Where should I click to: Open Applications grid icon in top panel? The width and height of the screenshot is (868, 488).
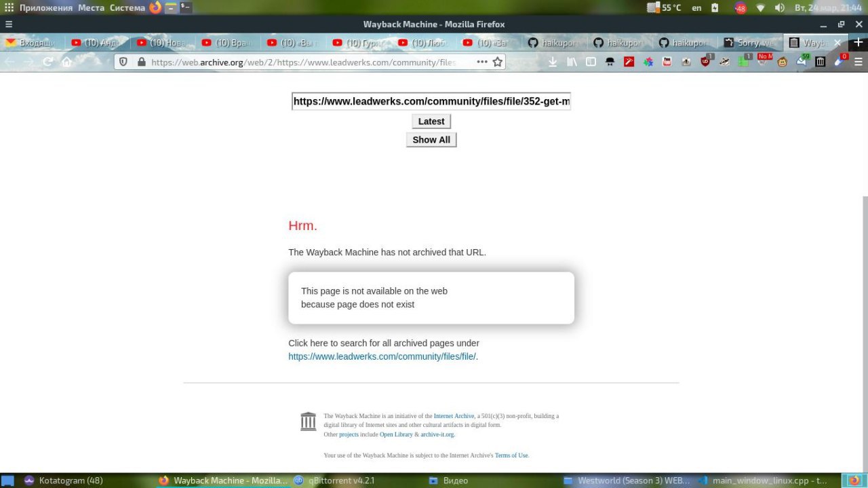(x=9, y=7)
